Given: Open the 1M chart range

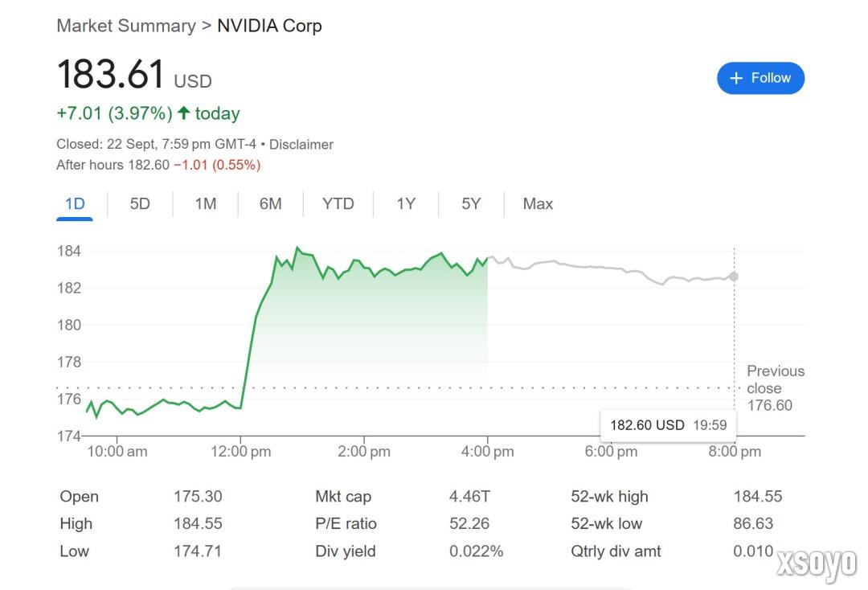Looking at the screenshot, I should click(206, 204).
